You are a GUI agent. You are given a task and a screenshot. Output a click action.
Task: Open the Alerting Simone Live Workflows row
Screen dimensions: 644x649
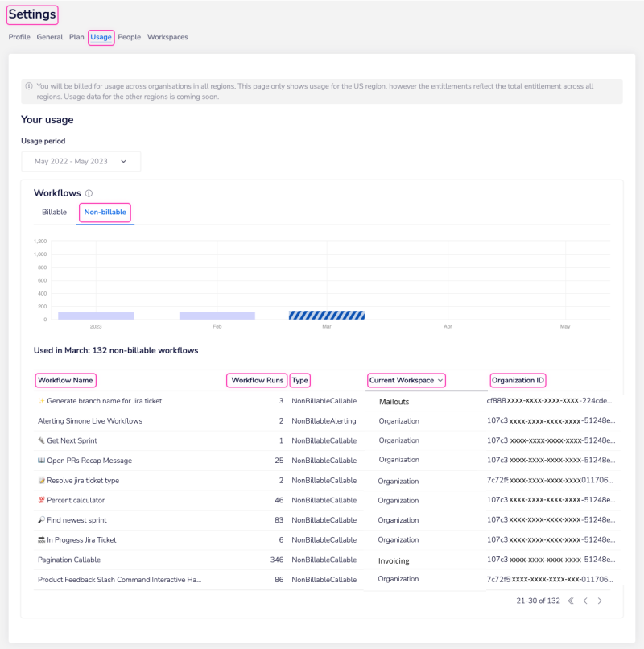(x=90, y=421)
